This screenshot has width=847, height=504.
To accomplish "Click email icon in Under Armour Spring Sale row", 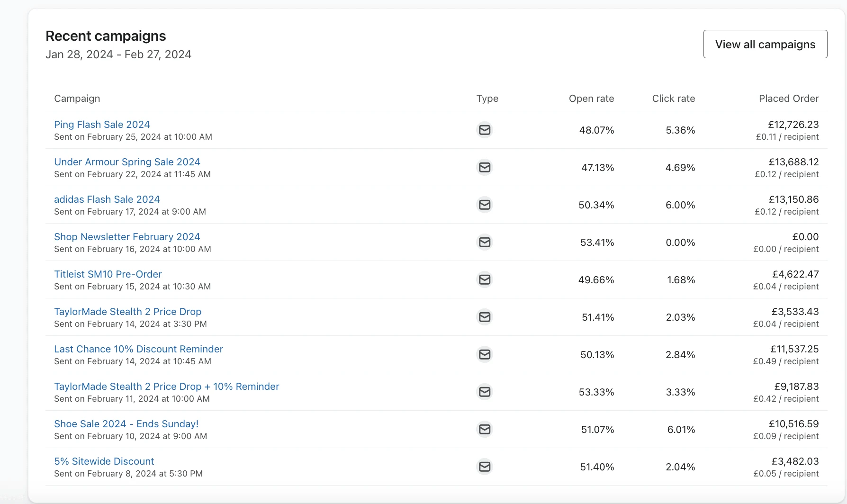I will coord(484,167).
